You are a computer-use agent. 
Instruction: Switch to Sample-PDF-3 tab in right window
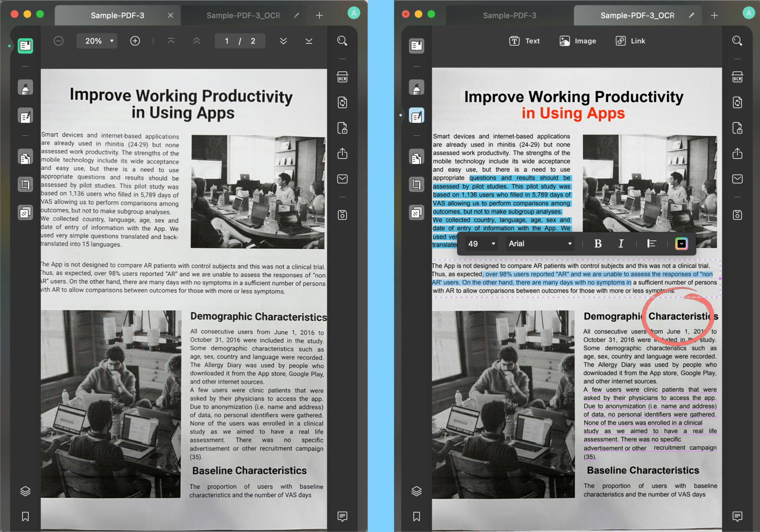[509, 15]
